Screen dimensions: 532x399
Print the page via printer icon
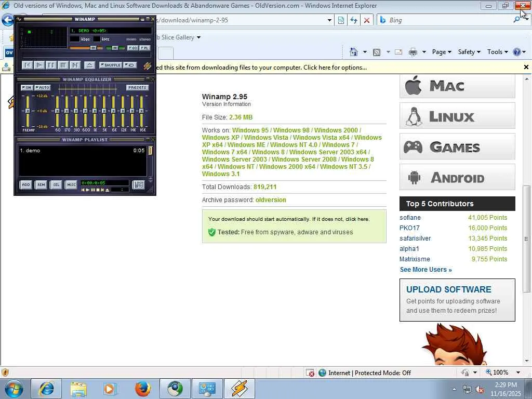point(413,52)
